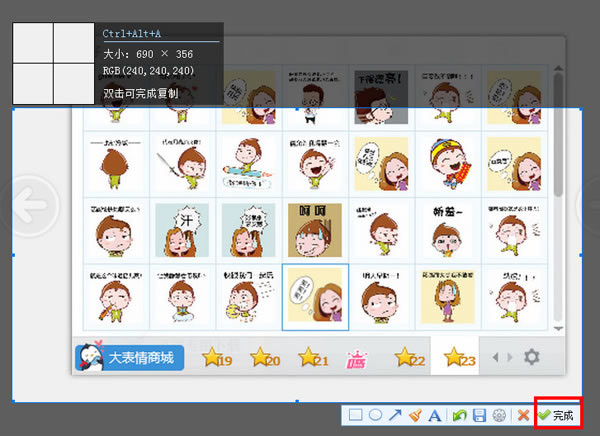Select the arrow drawing tool
The image size is (600, 436).
(x=395, y=415)
